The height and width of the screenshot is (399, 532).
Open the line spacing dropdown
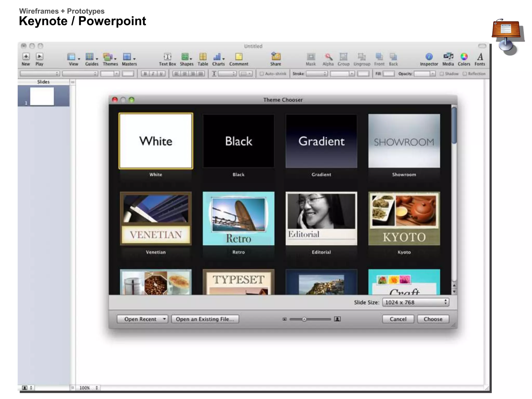(227, 74)
